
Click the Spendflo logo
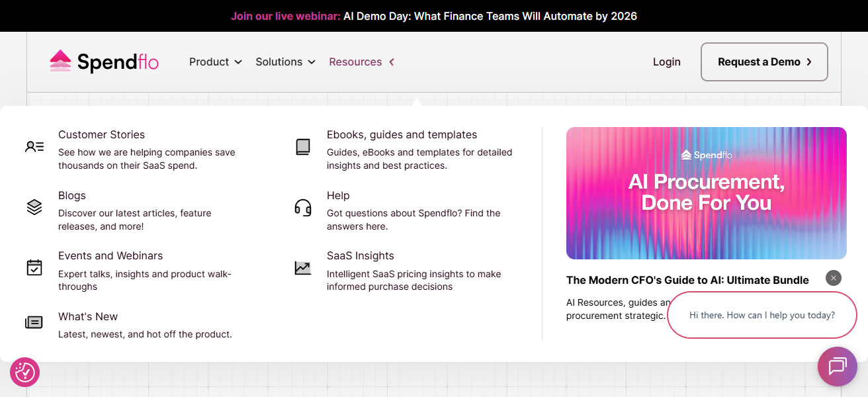[105, 62]
